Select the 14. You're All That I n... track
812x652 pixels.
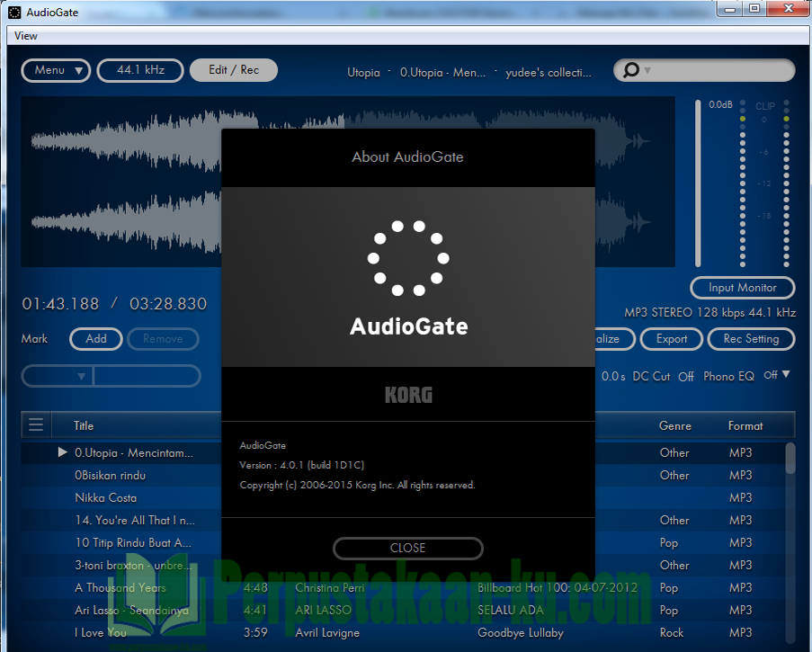pyautogui.click(x=135, y=520)
